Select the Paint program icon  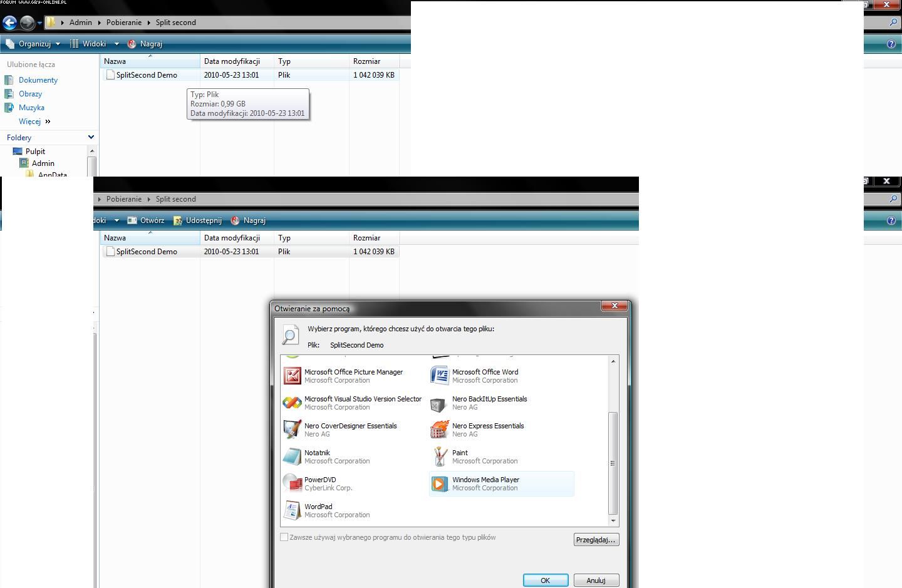440,456
